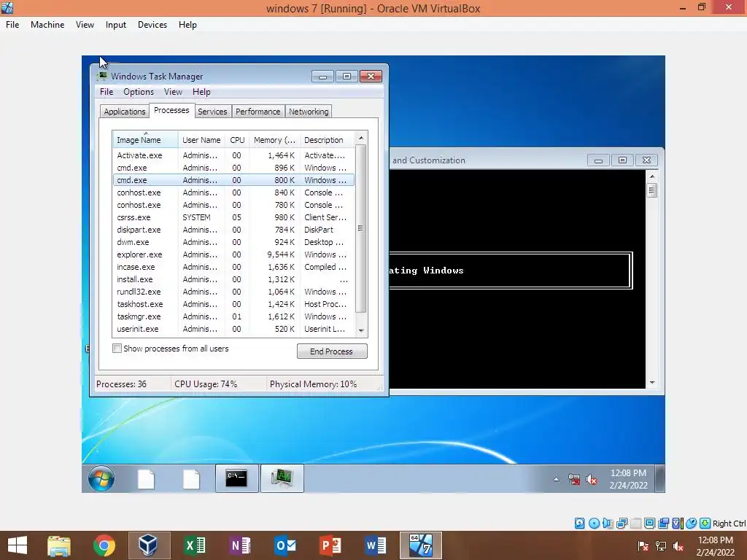The height and width of the screenshot is (560, 747).
Task: Open the VirtualBox View menu
Action: point(85,25)
